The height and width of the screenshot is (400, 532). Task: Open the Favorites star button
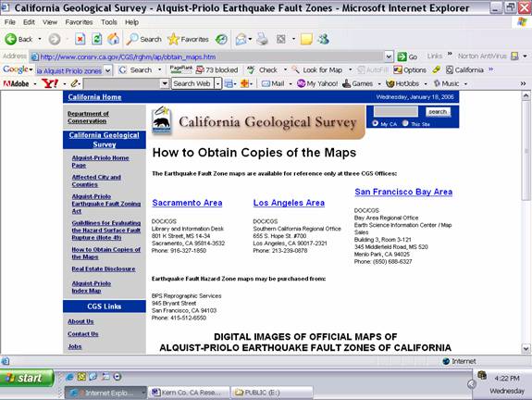(x=189, y=40)
